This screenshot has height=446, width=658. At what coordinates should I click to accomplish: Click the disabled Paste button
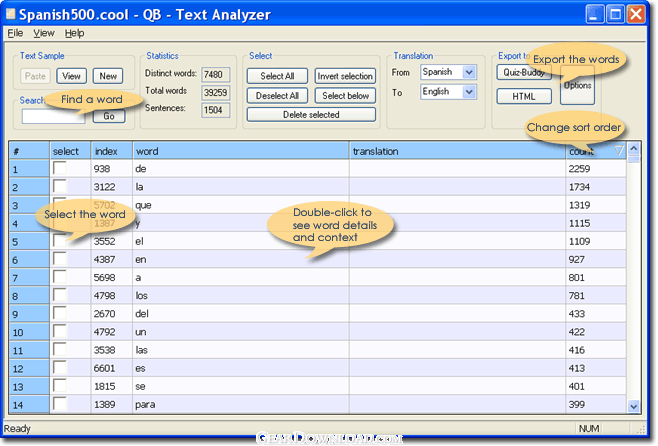pyautogui.click(x=35, y=76)
